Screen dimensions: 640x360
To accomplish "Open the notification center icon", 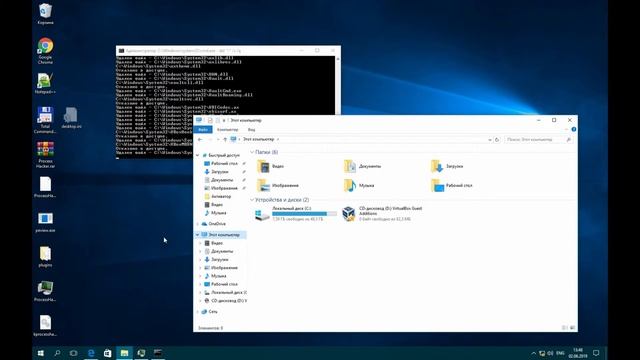I will pos(596,353).
